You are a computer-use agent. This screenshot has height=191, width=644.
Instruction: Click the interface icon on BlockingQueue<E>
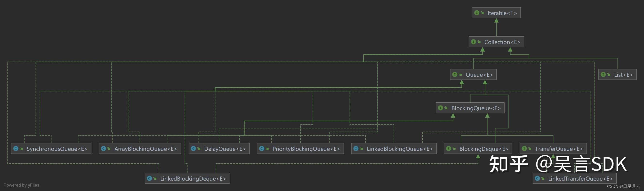coord(441,108)
